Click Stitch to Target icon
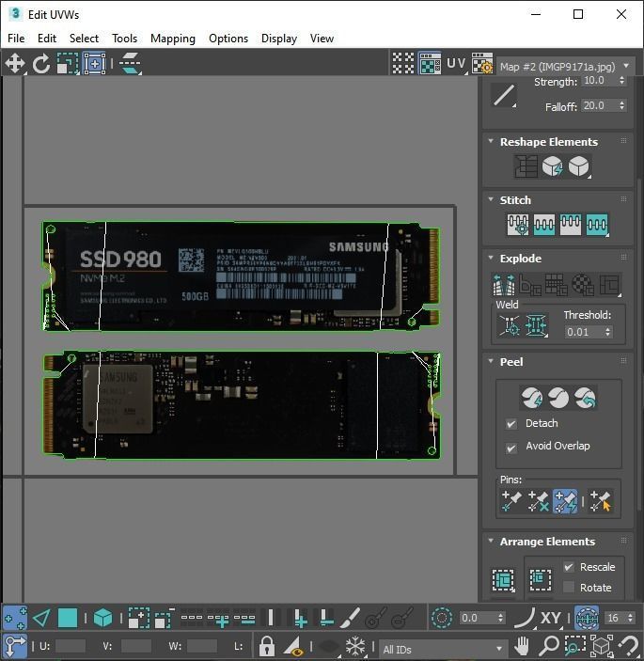 518,225
